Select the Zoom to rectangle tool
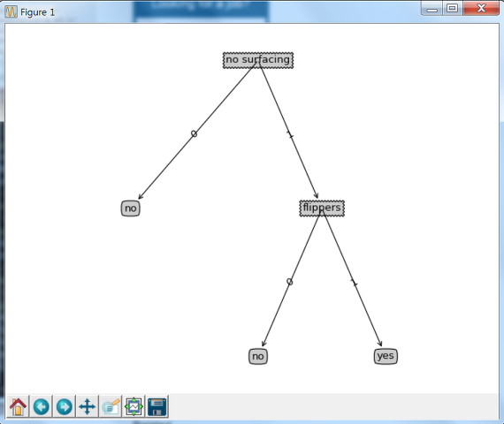 click(111, 406)
